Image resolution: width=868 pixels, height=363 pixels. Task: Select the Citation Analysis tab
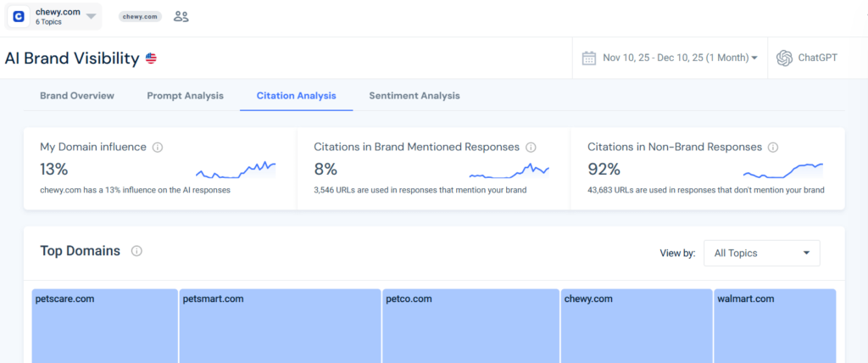point(296,96)
